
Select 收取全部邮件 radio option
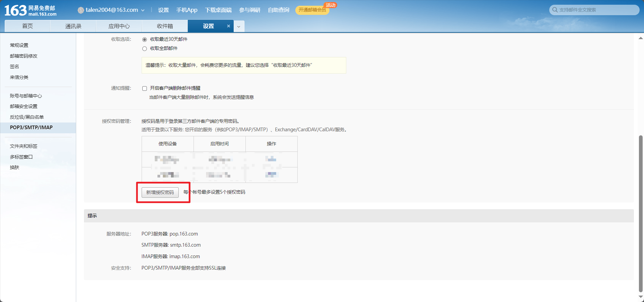click(145, 49)
